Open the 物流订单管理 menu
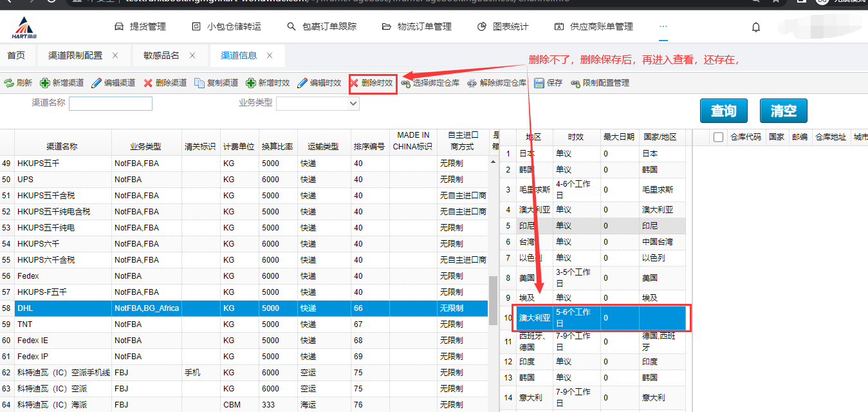 pos(417,26)
